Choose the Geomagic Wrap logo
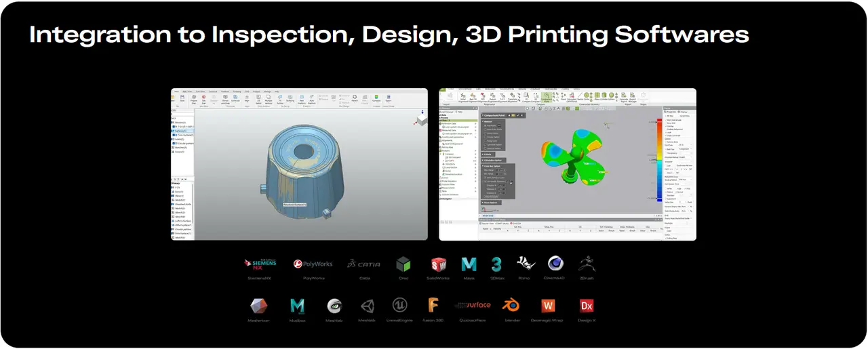The width and height of the screenshot is (868, 349). click(547, 306)
